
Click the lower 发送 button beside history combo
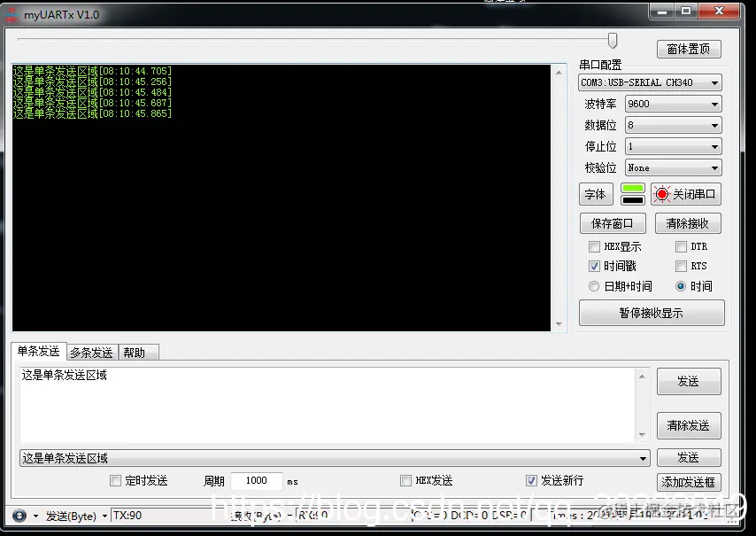pos(689,457)
